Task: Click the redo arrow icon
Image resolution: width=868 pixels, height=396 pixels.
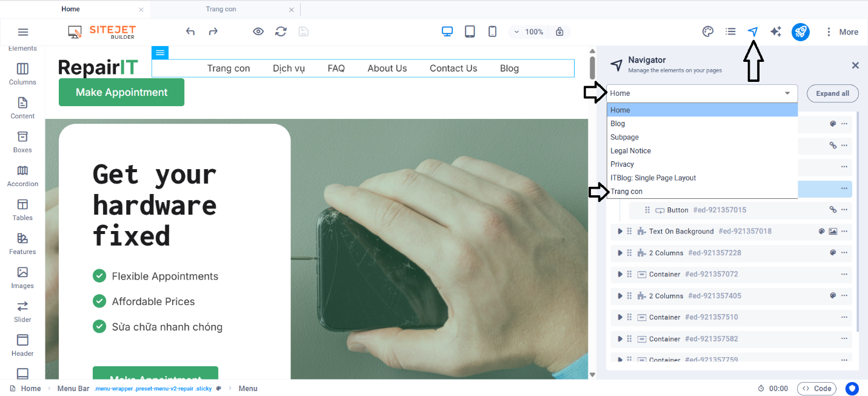Action: 213,32
